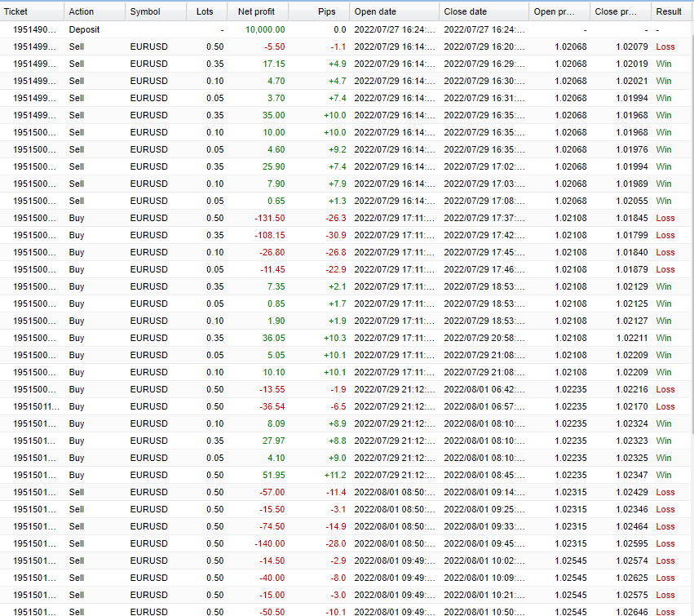Click the first red Loss result label
Screen dimensions: 694x616
[x=667, y=47]
